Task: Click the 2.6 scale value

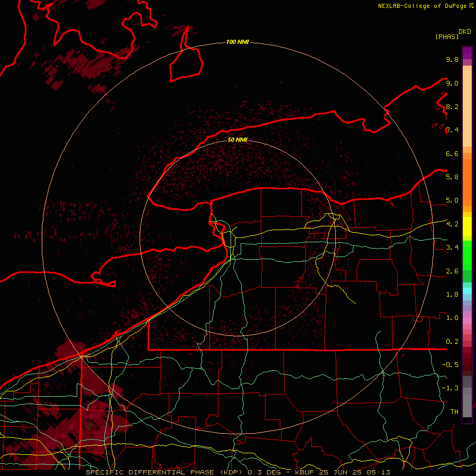Action: [452, 271]
